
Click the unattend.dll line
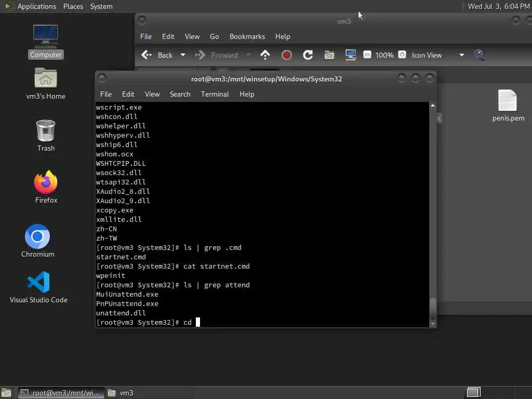point(121,313)
